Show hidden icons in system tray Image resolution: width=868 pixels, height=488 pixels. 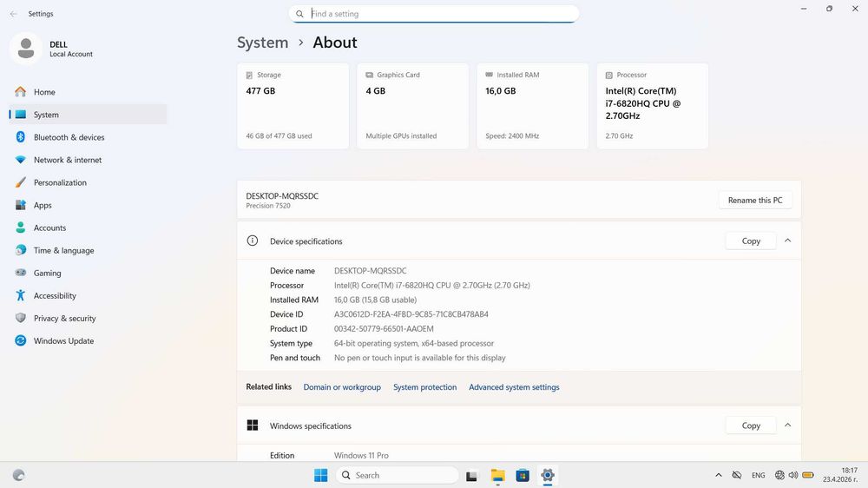[719, 475]
